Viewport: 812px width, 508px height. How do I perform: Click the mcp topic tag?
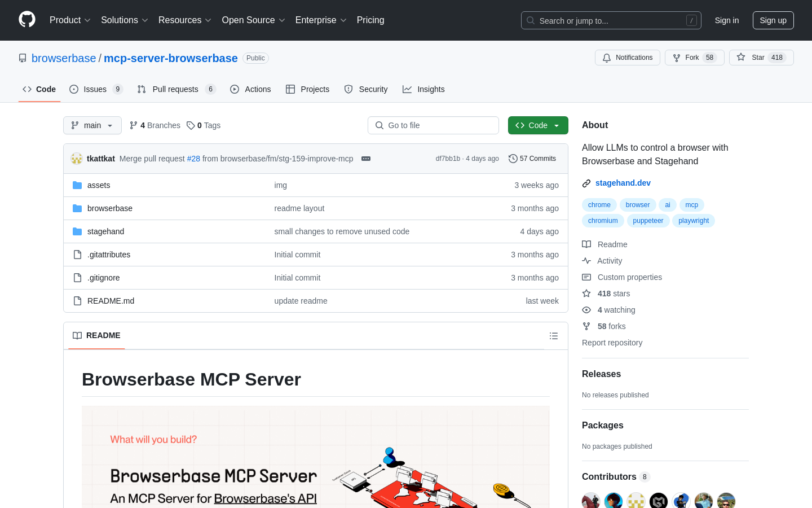coord(692,205)
